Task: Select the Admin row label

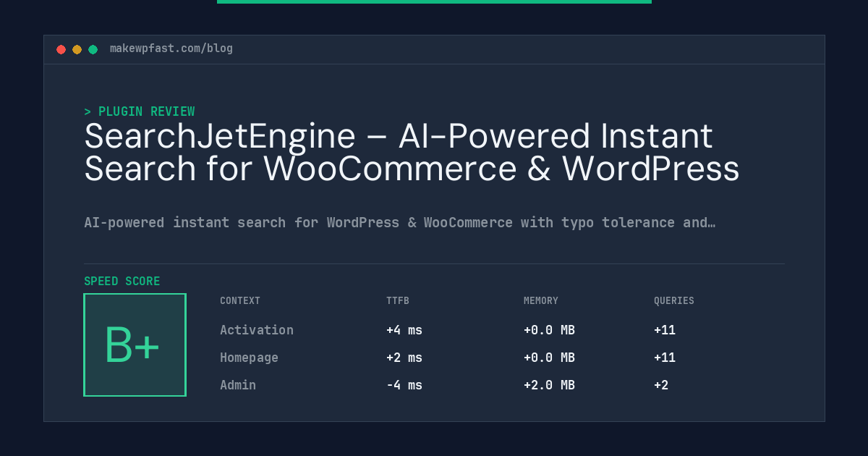Action: pos(238,385)
